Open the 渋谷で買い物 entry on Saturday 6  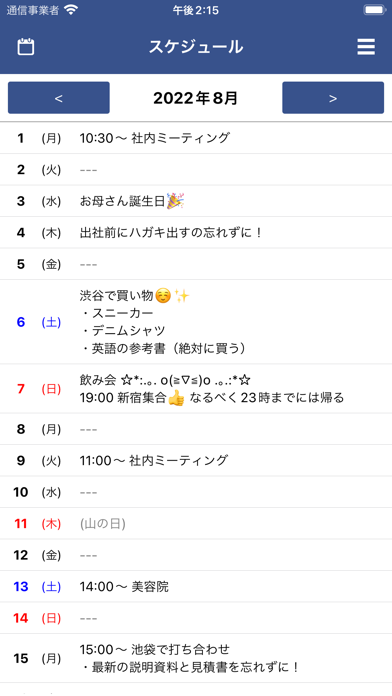[196, 322]
